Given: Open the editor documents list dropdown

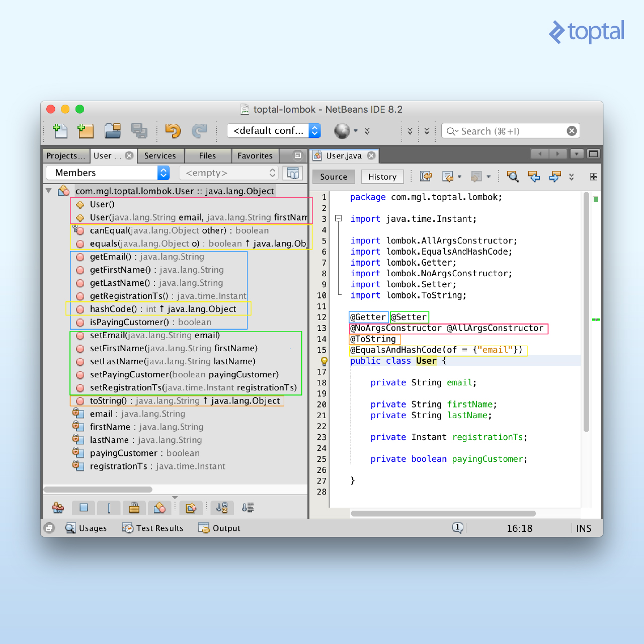Looking at the screenshot, I should pyautogui.click(x=577, y=154).
